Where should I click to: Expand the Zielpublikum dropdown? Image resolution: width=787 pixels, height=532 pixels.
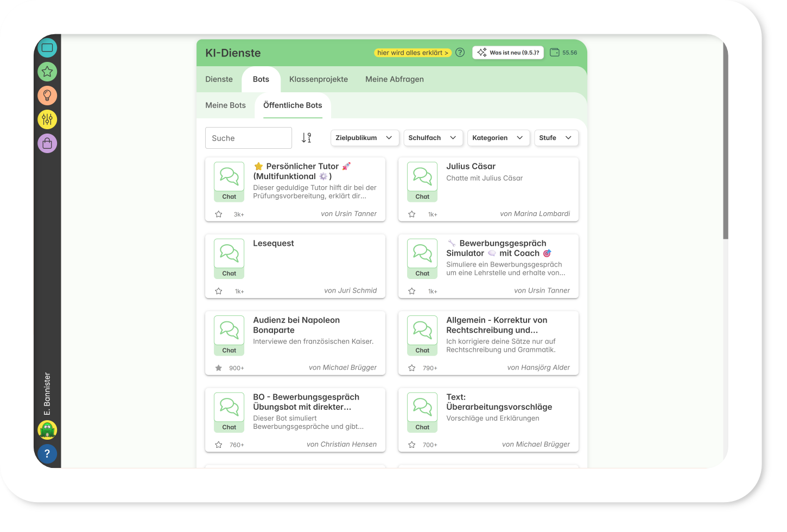click(364, 138)
